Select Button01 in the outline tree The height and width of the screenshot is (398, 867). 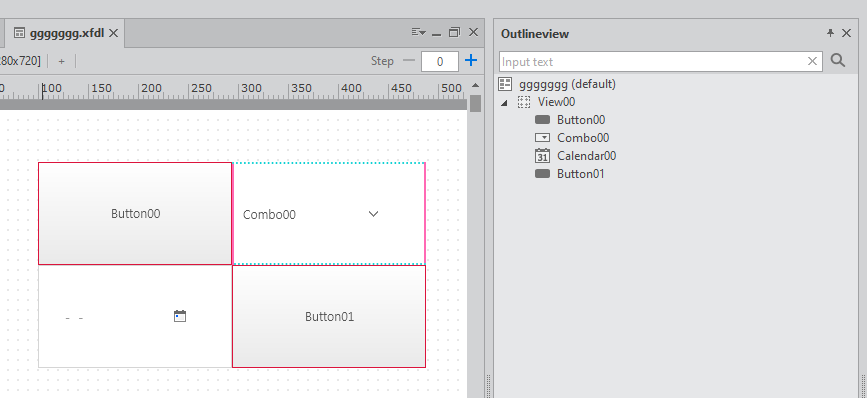pyautogui.click(x=581, y=174)
